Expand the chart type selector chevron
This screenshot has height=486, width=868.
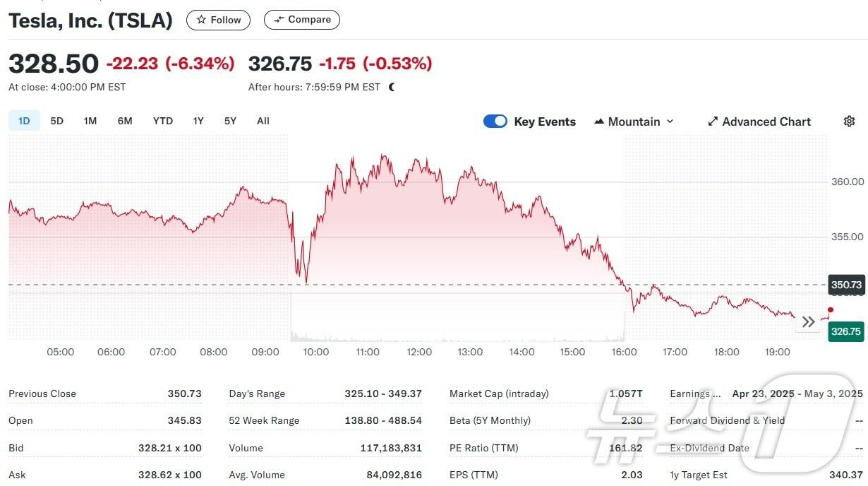click(x=669, y=121)
